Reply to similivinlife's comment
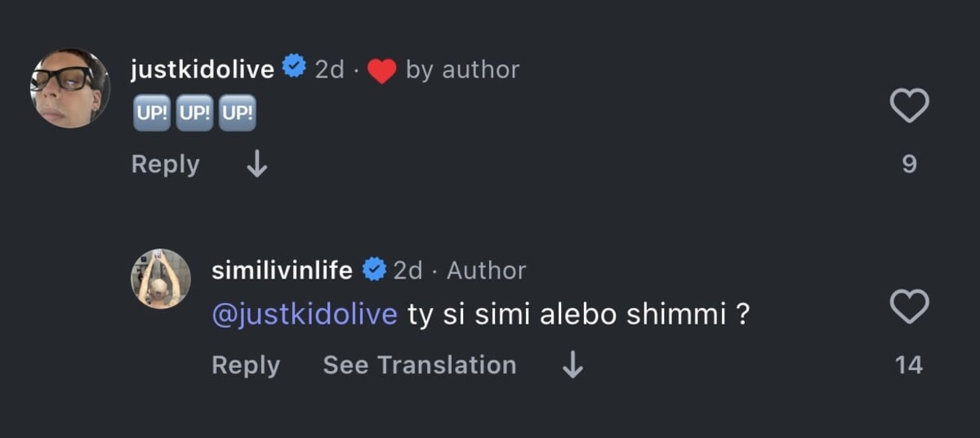Viewport: 980px width, 438px height. (245, 365)
